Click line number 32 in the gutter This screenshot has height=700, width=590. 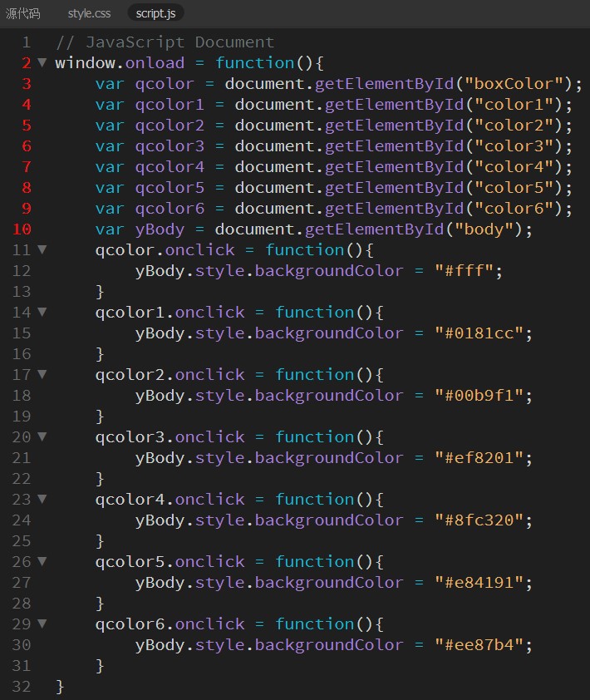click(22, 687)
